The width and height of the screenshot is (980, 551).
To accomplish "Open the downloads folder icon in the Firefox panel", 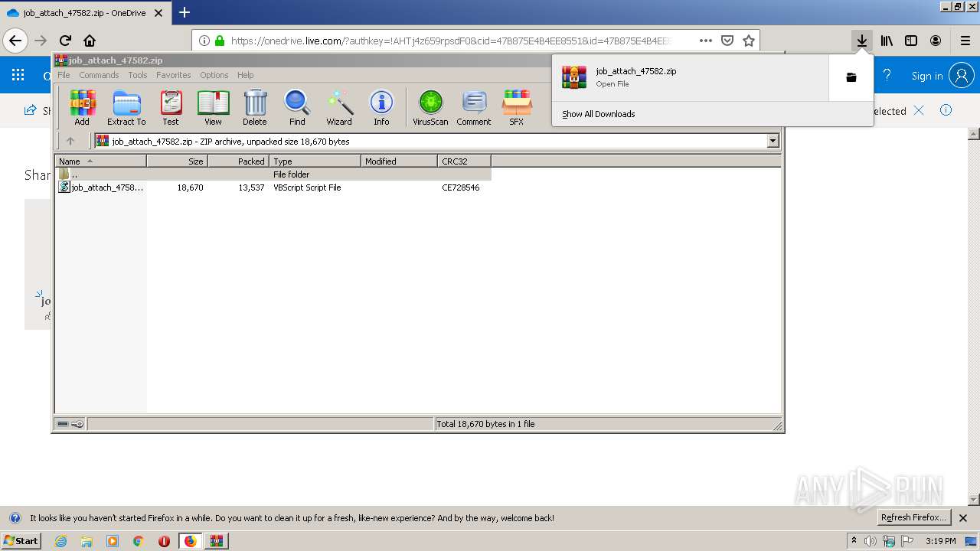I will [x=851, y=77].
